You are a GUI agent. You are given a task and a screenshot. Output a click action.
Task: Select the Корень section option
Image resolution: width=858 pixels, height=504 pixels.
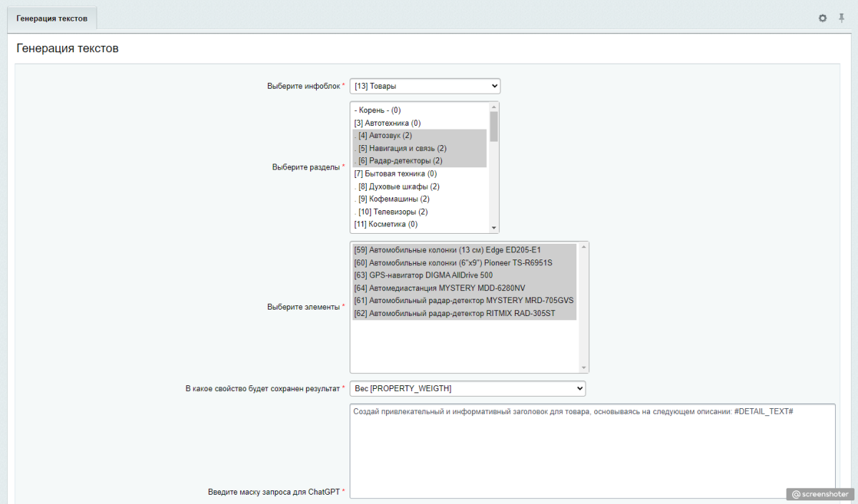(378, 111)
